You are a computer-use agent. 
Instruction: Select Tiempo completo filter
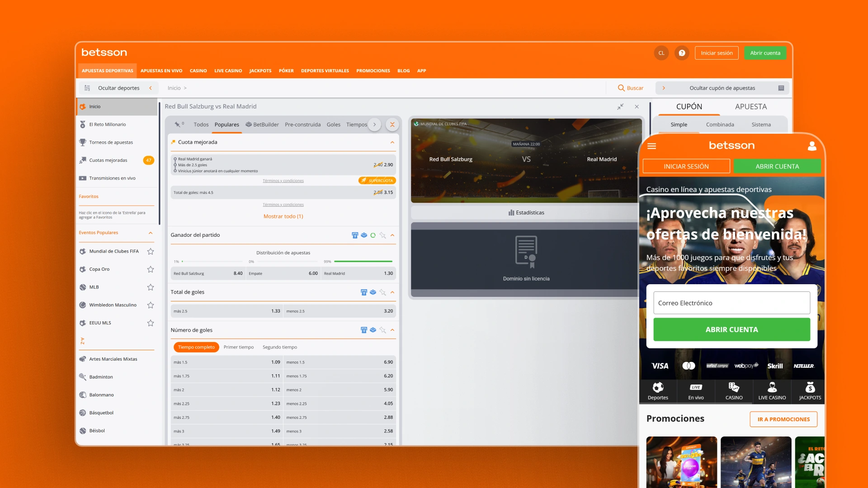(x=196, y=347)
